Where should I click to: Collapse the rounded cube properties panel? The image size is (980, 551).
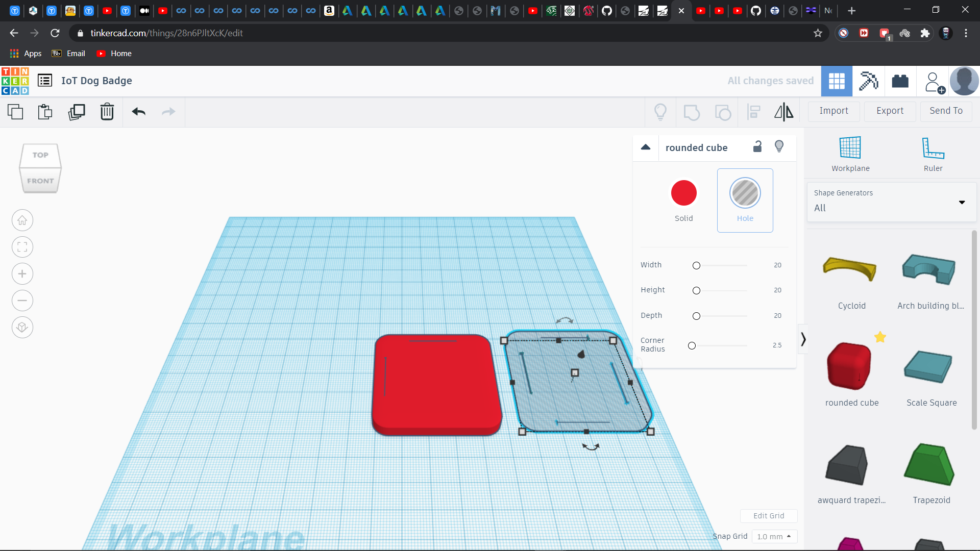[646, 147]
